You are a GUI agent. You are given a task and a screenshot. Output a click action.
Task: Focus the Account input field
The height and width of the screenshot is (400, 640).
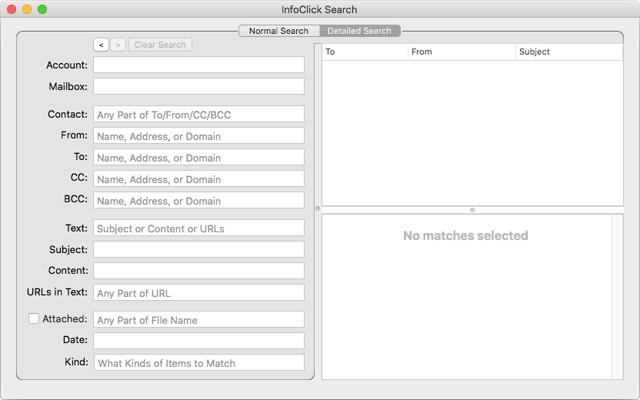point(199,65)
